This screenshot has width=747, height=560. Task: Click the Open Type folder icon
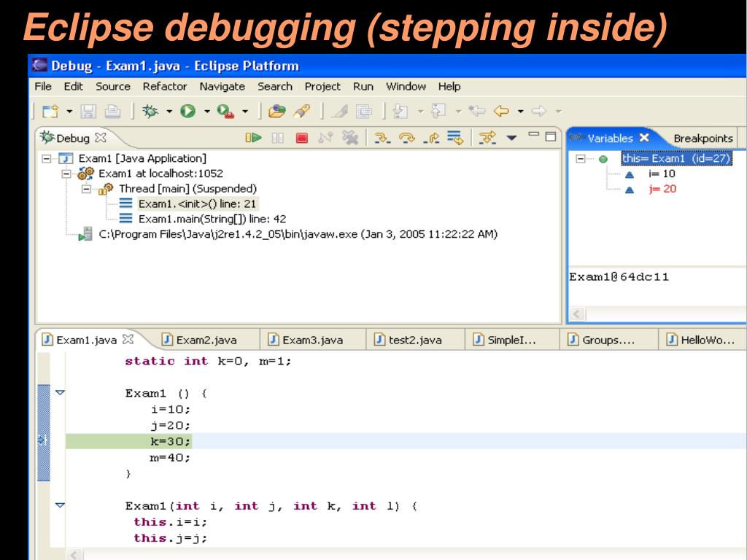tap(276, 112)
